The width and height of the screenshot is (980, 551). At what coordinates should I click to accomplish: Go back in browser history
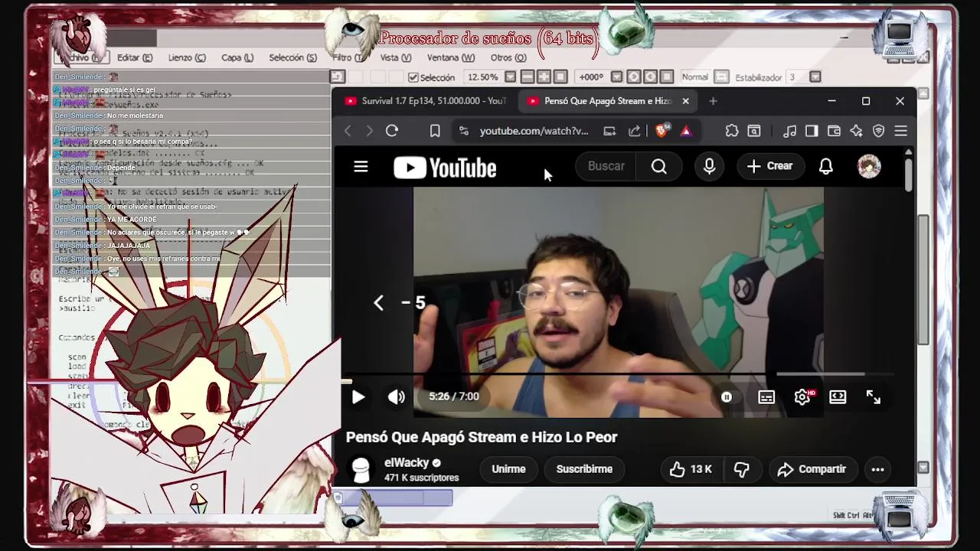coord(348,131)
